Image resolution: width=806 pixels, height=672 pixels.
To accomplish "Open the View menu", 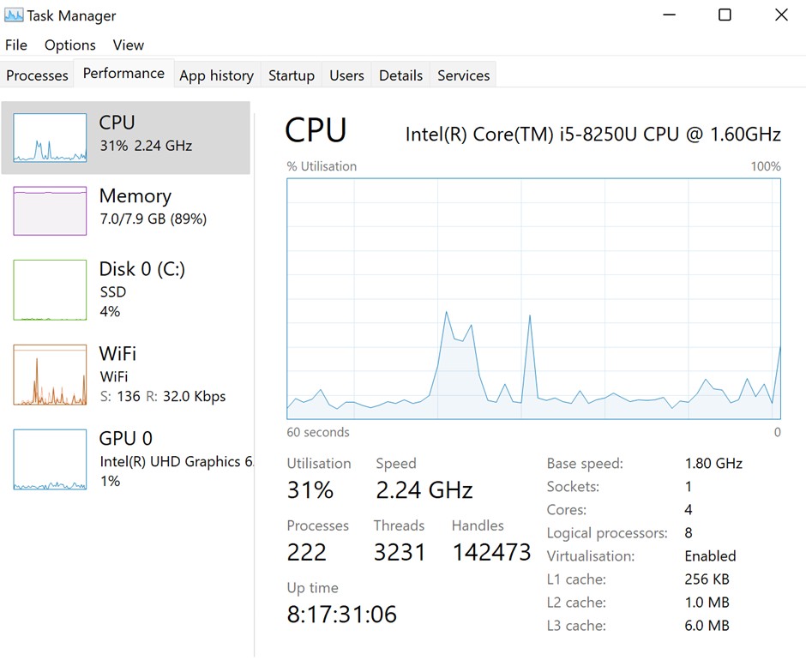I will click(128, 45).
